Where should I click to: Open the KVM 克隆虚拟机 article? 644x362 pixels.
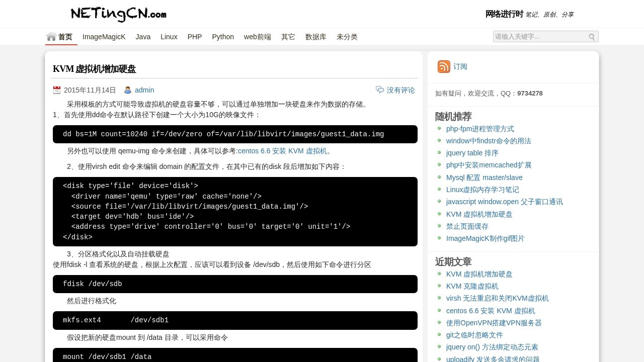tap(473, 286)
